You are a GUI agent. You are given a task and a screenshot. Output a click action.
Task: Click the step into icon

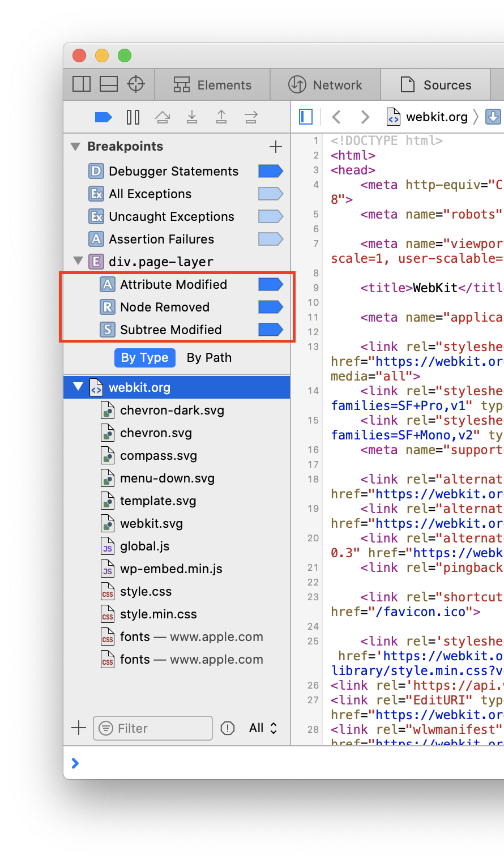point(192,117)
